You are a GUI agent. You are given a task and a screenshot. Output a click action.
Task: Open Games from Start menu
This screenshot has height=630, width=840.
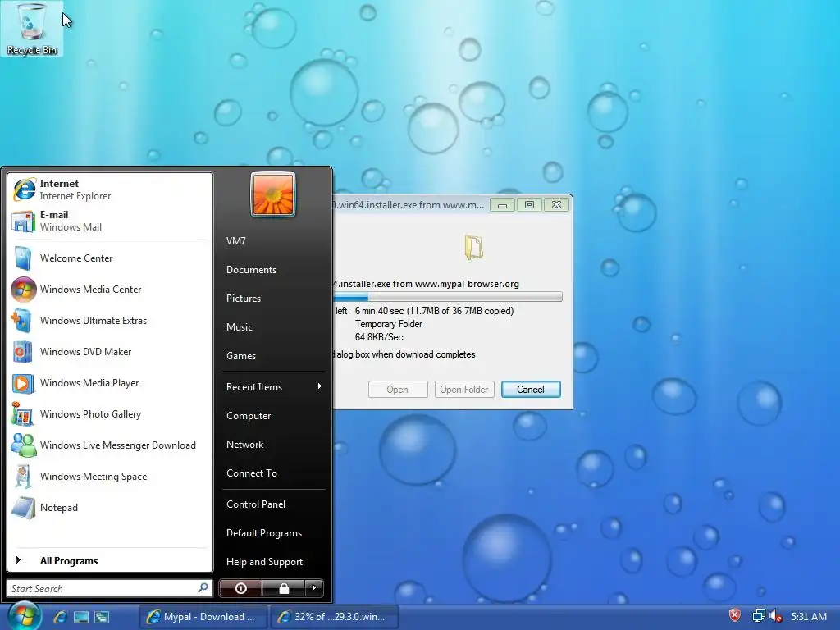pos(273,356)
